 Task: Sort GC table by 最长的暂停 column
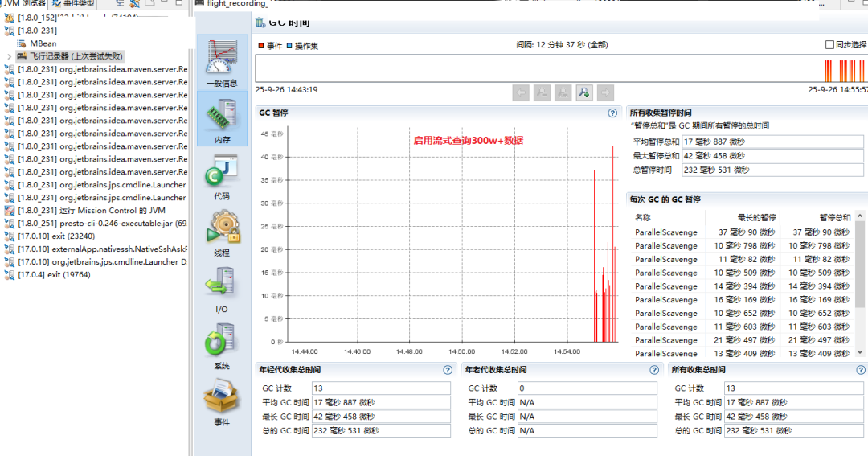(x=743, y=217)
